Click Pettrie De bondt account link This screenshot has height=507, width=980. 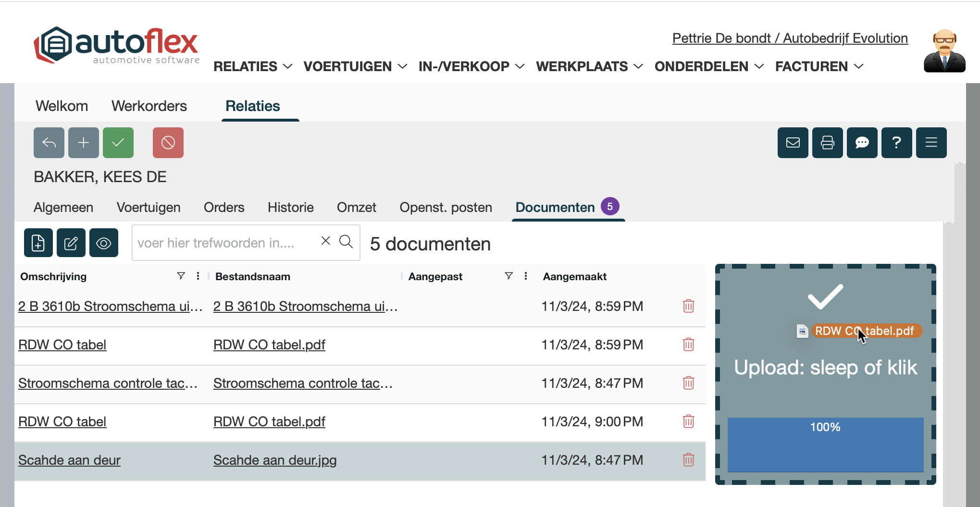[x=790, y=38]
